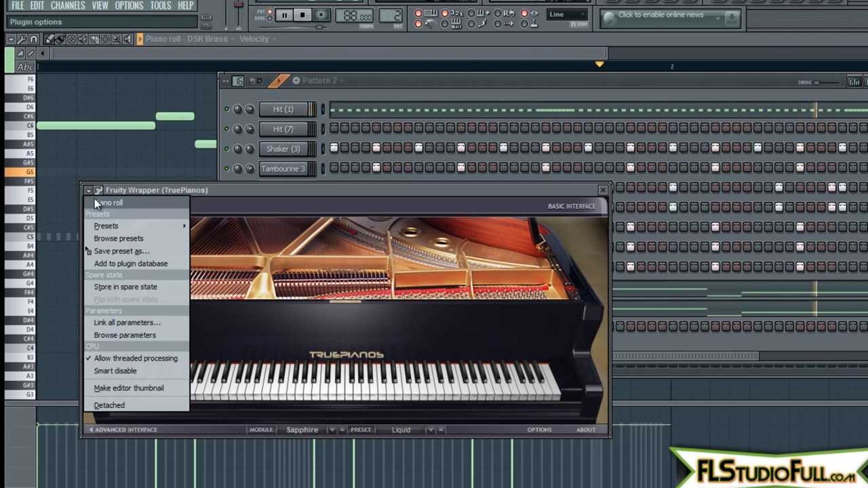The image size is (868, 488).
Task: Click the Abc note labels button
Action: 25,66
